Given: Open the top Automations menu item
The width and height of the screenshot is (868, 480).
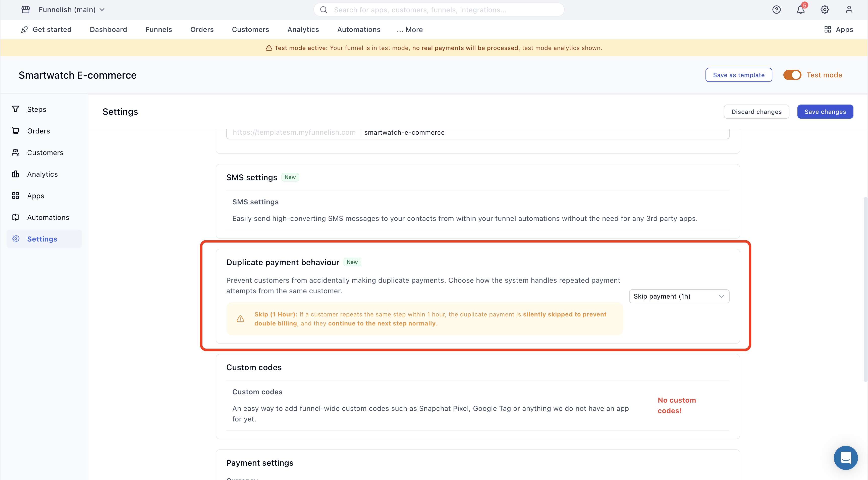Looking at the screenshot, I should tap(358, 30).
